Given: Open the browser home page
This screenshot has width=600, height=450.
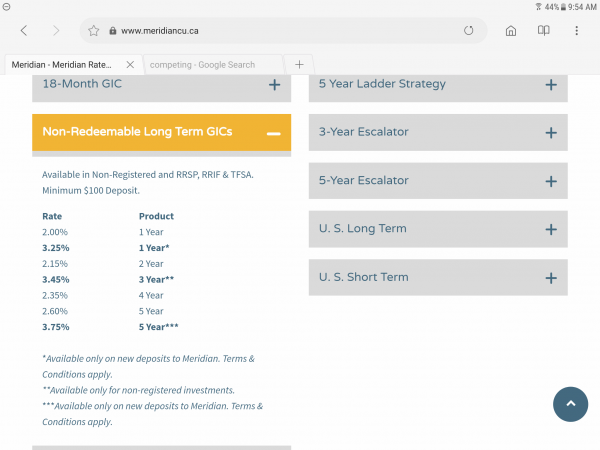Looking at the screenshot, I should pos(511,31).
